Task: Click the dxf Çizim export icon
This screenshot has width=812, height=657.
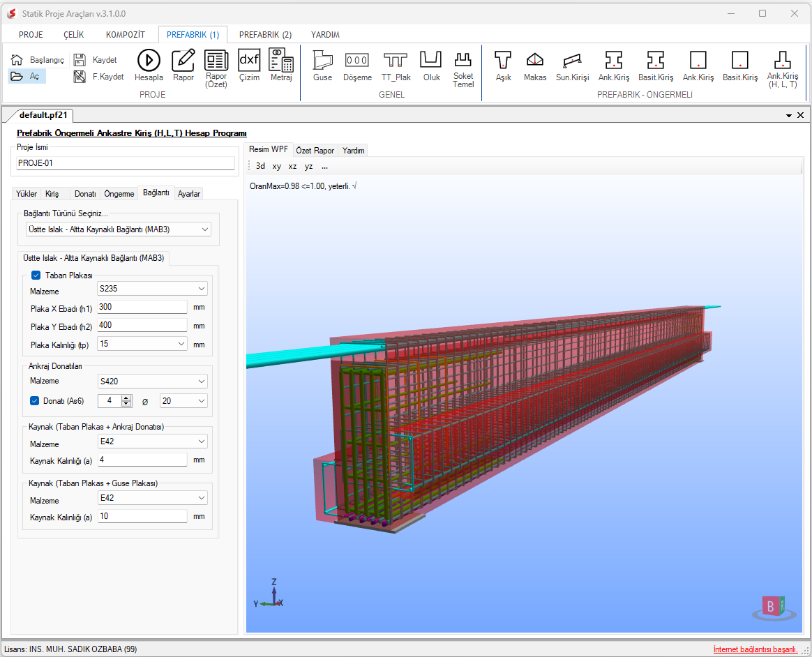Action: tap(249, 65)
